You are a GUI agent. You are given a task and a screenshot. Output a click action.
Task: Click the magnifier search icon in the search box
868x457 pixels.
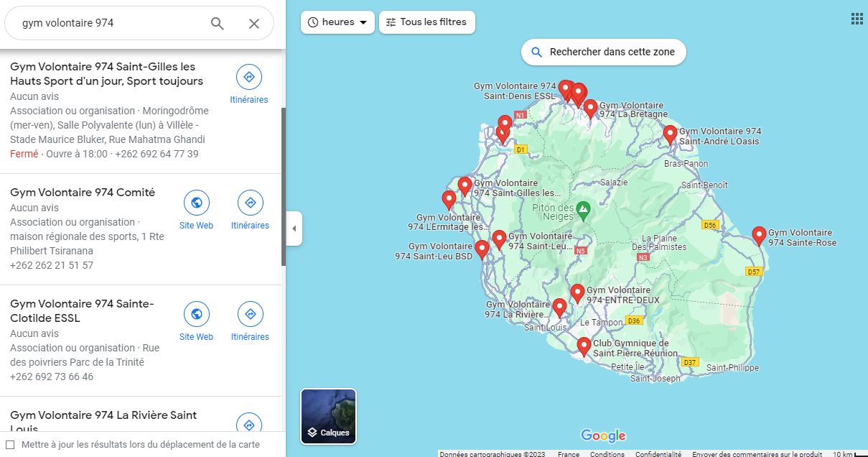pyautogui.click(x=218, y=23)
